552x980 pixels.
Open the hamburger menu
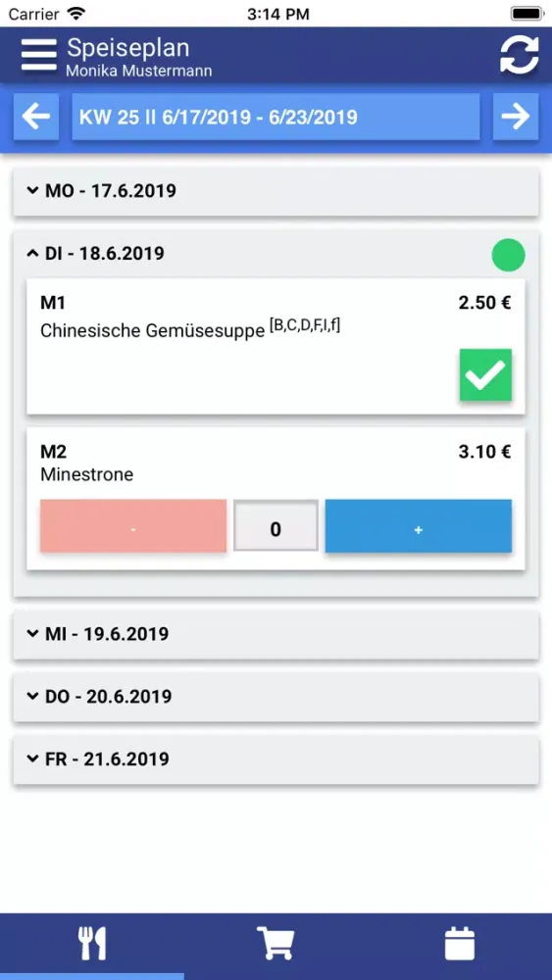click(38, 55)
